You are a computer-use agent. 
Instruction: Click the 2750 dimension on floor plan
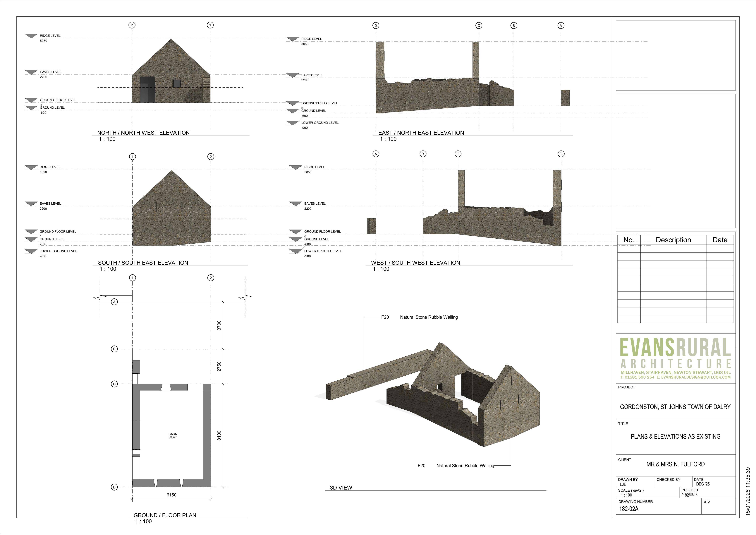[x=219, y=366]
